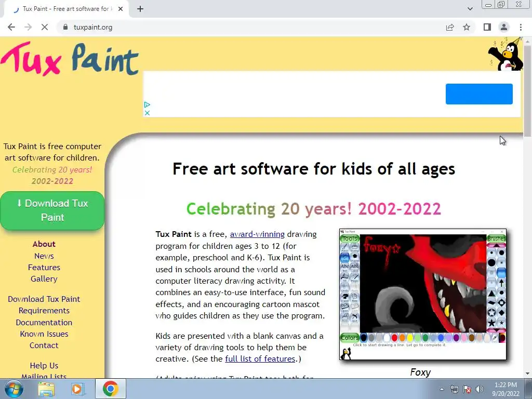Screen dimensions: 532x399
Task: Open the Contact link
Action: 44,345
